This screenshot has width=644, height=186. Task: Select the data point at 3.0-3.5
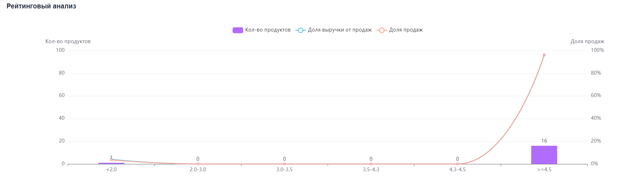(284, 164)
